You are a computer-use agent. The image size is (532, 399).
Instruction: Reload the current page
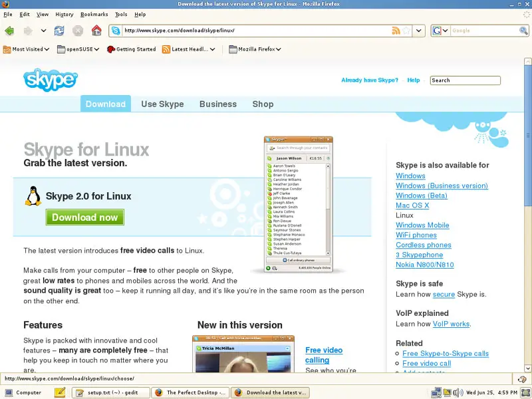[x=60, y=31]
